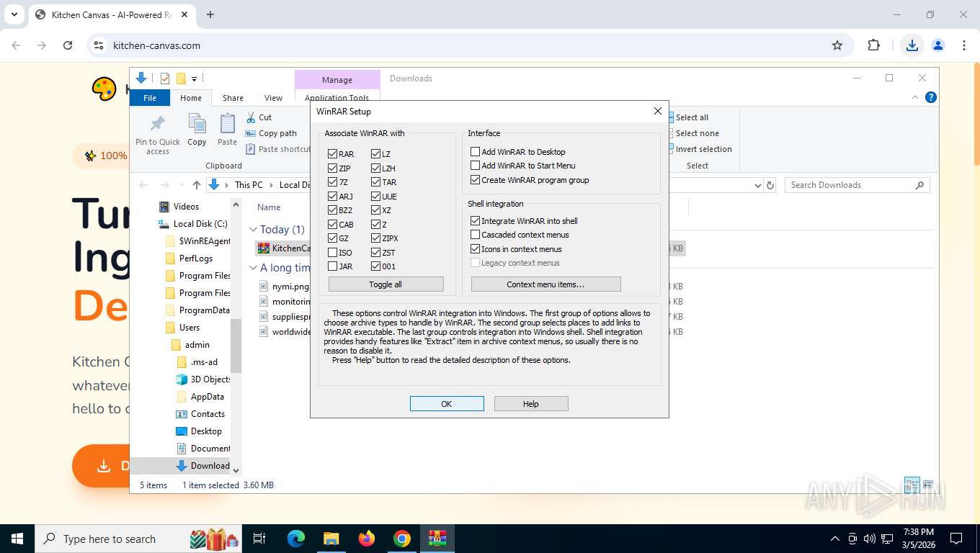Open Context menu items dialog
This screenshot has height=553, width=980.
tap(545, 284)
